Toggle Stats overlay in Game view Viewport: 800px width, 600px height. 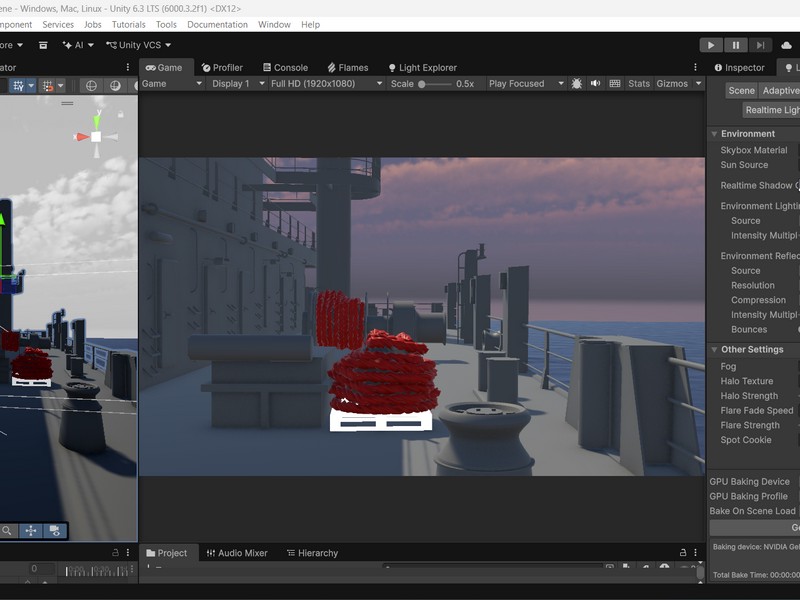639,84
